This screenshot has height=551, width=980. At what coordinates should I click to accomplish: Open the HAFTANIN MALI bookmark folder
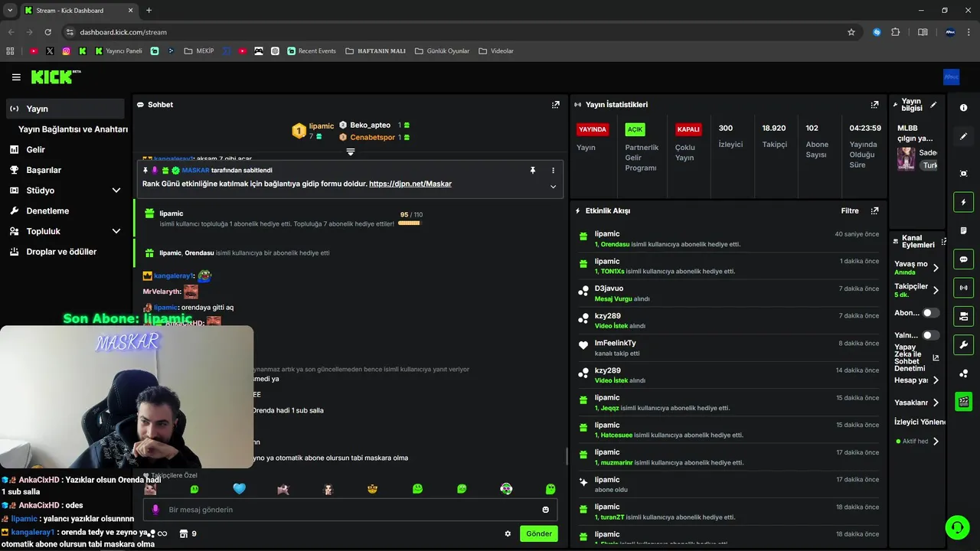[375, 51]
